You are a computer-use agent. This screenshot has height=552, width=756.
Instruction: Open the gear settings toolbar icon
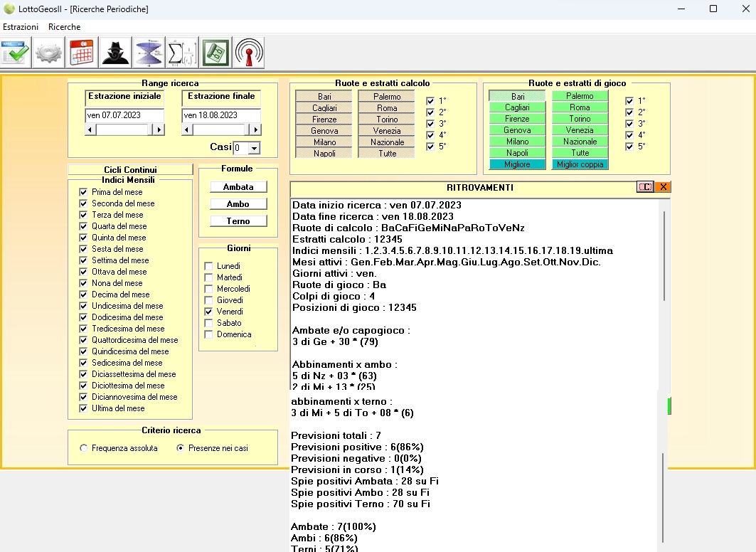click(x=48, y=52)
